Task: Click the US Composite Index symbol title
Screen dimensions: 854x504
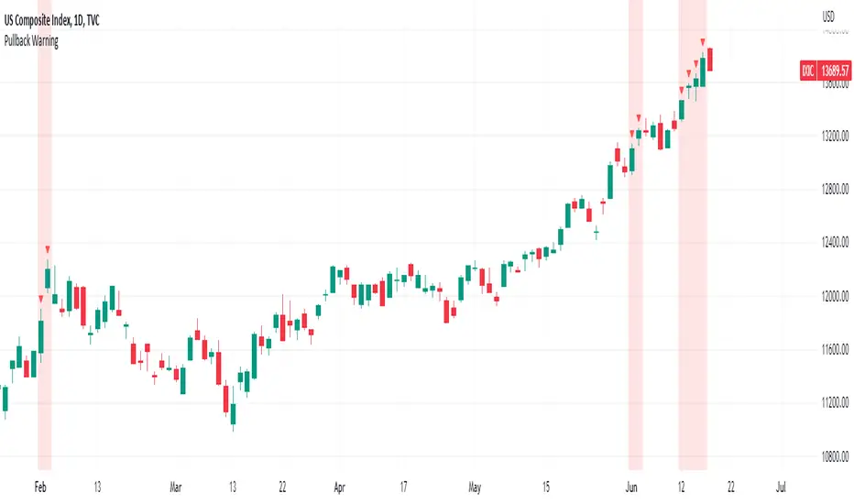Action: click(x=48, y=27)
